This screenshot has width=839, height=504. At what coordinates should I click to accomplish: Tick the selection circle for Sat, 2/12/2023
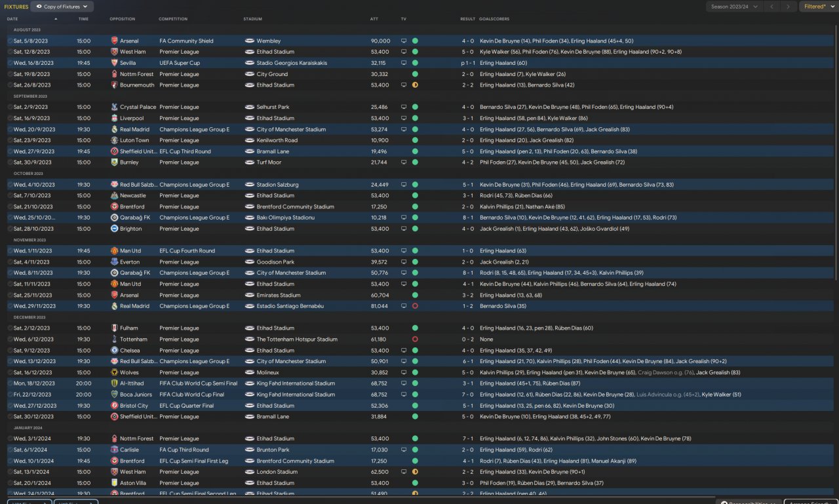tap(10, 328)
